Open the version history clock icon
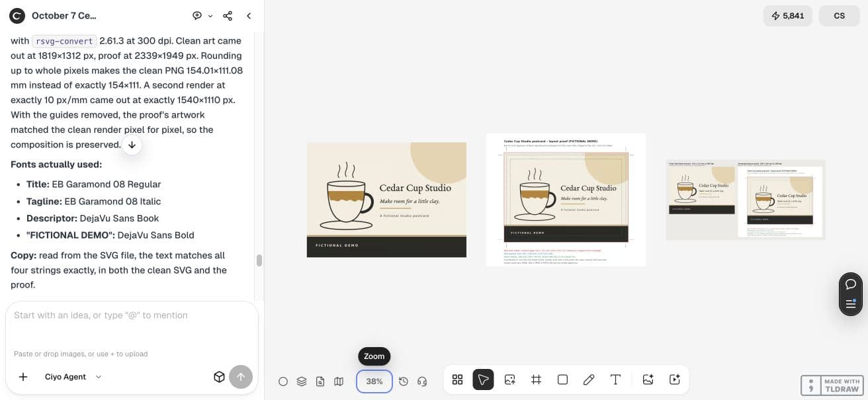This screenshot has width=868, height=400. click(404, 381)
